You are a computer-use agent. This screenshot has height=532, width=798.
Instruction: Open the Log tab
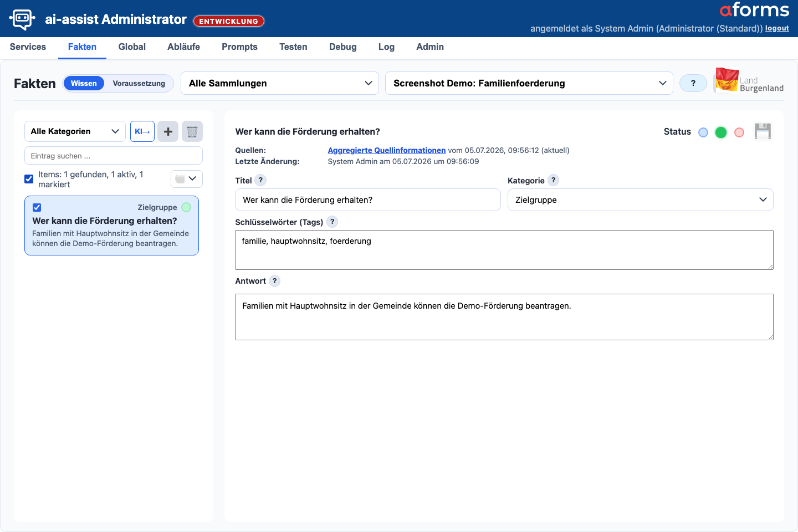(386, 47)
